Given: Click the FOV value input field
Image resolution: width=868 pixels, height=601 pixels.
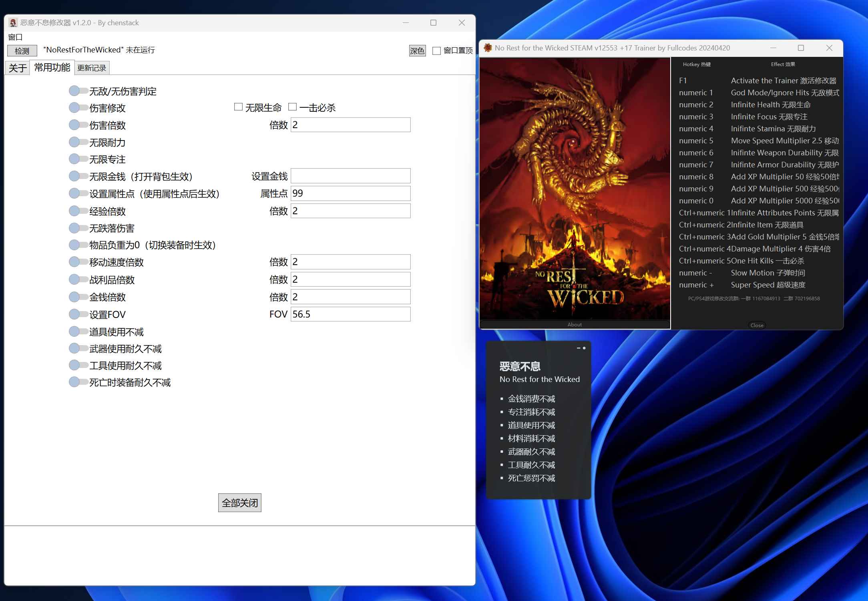Looking at the screenshot, I should (351, 314).
